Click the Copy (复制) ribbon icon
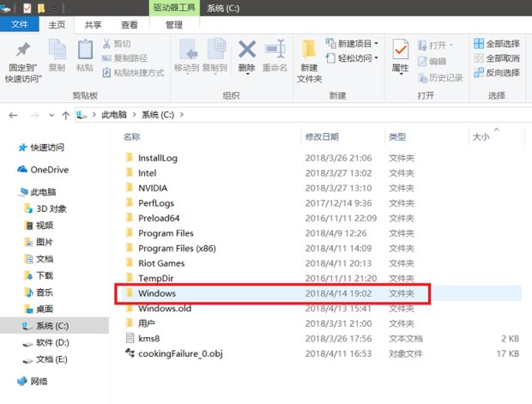The image size is (532, 404). coord(57,50)
